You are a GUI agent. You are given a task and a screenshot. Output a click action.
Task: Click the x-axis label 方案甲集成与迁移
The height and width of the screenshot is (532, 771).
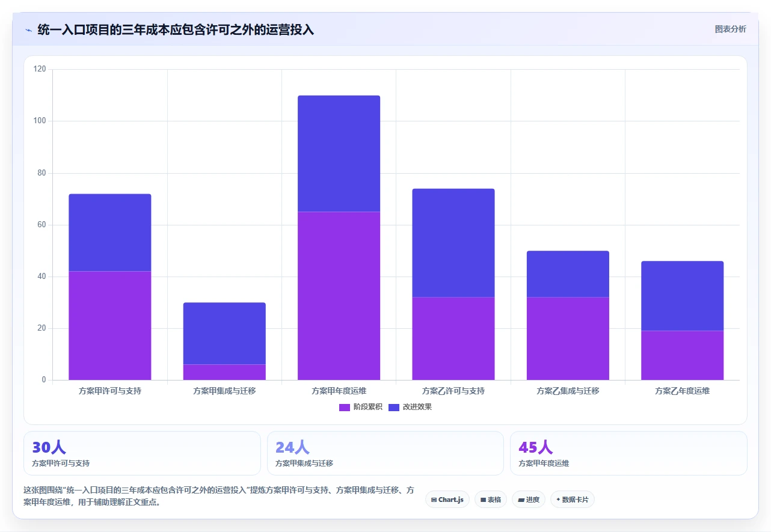pos(224,391)
